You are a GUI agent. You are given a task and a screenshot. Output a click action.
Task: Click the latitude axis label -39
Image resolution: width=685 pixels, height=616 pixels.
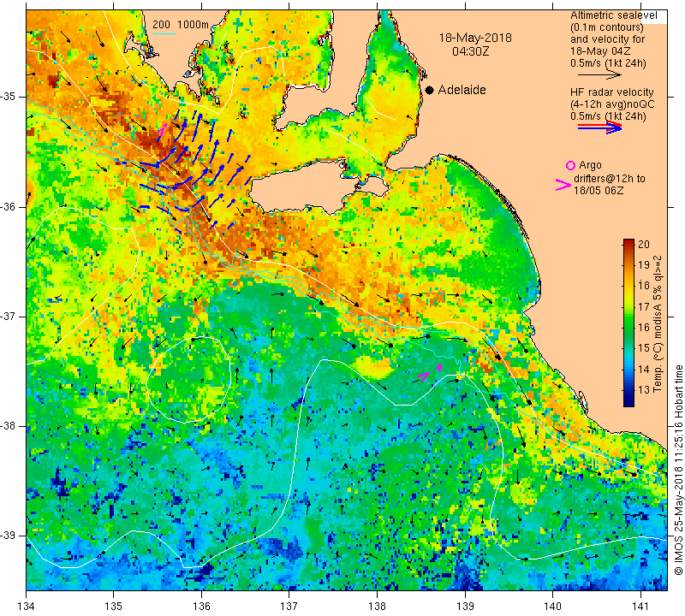[x=9, y=536]
